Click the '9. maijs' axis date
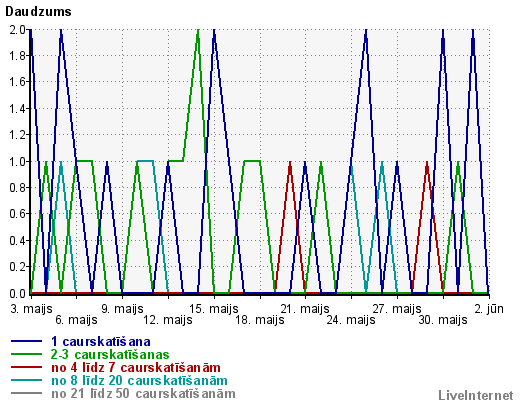The image size is (520, 405). pos(122,309)
